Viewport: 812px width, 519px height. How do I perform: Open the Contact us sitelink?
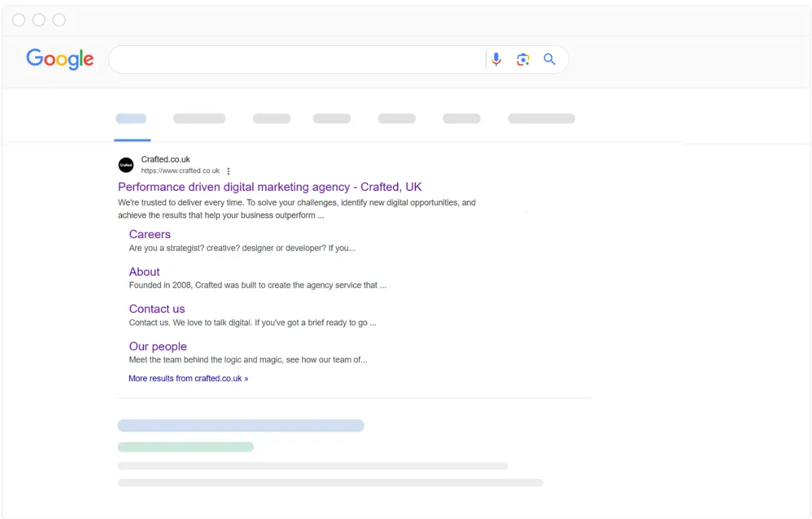(157, 309)
